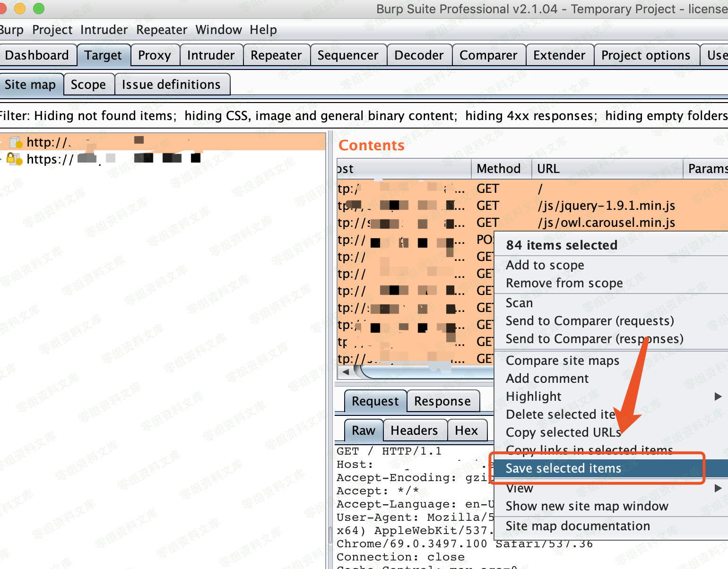This screenshot has width=728, height=569.
Task: Expand the https site tree node
Action: point(1,159)
